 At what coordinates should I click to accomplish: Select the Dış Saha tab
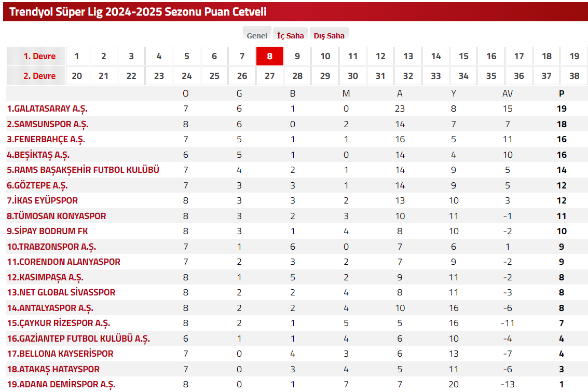329,36
